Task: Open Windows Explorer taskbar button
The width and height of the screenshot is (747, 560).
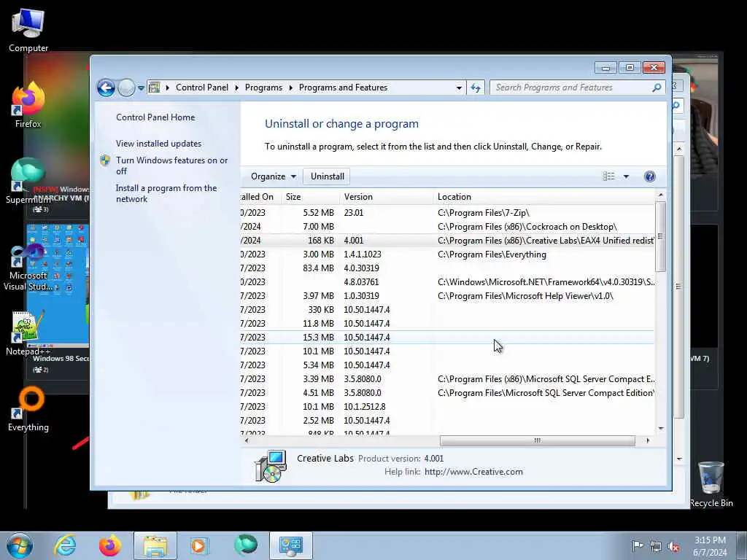Action: [x=155, y=545]
